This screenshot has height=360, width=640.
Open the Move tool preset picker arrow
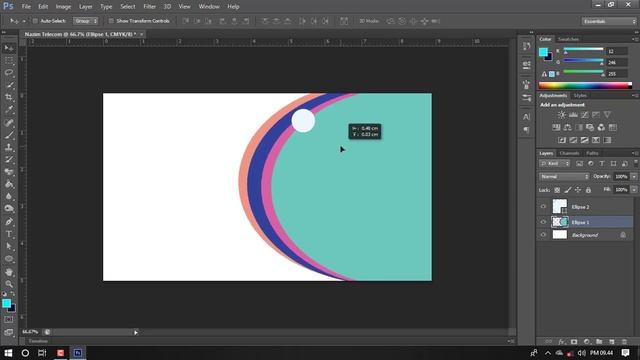(x=24, y=21)
